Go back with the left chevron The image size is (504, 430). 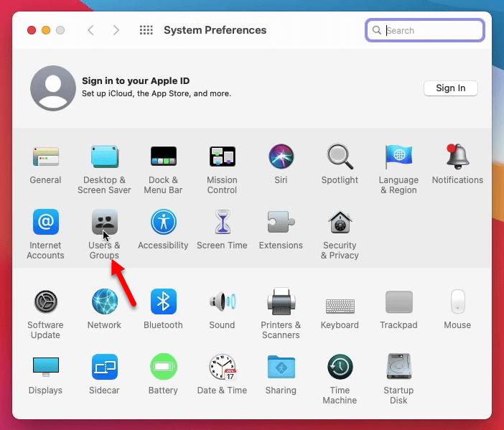[x=90, y=30]
